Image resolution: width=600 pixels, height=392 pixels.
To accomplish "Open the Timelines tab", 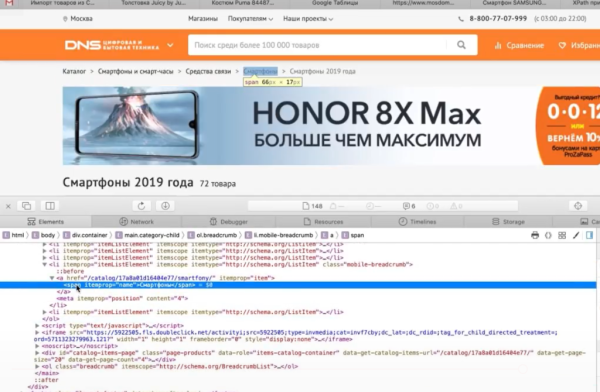I will click(417, 222).
